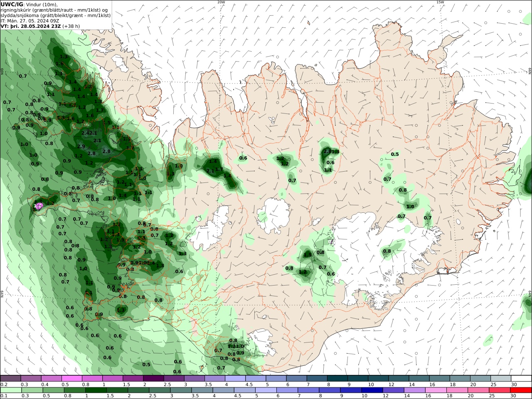This screenshot has width=532, height=399.
Task: Click the pure red rain swatch at 30
Action: click(521, 390)
